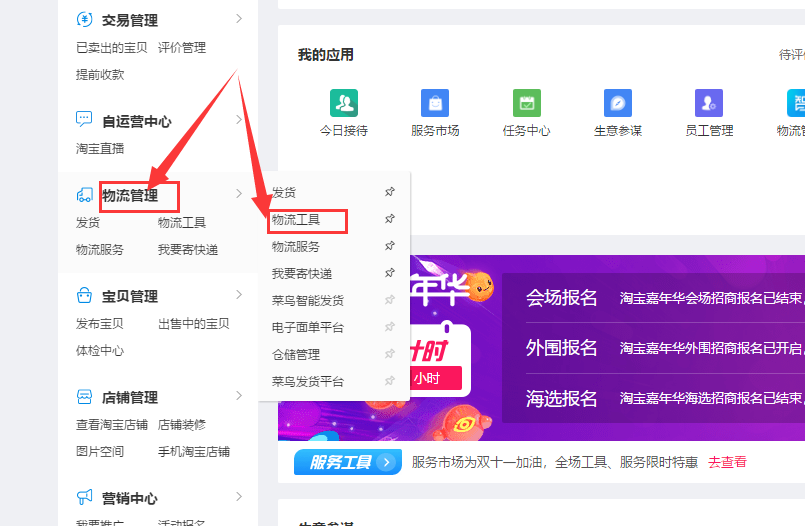Expand the 交易管理 section chevron
Viewport: 805px width, 526px height.
pos(239,18)
